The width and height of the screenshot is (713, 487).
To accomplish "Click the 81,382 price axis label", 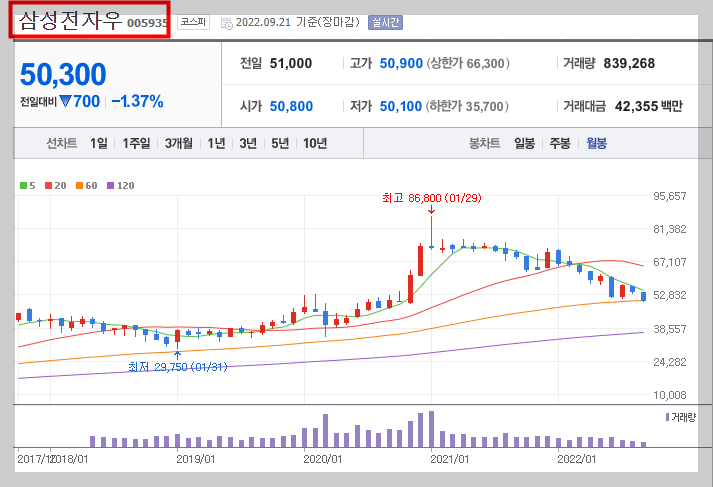I will pyautogui.click(x=669, y=229).
